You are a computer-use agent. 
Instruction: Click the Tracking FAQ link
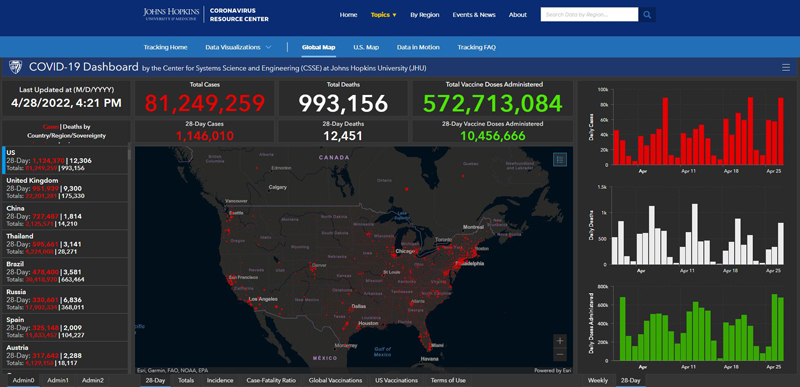pos(476,47)
